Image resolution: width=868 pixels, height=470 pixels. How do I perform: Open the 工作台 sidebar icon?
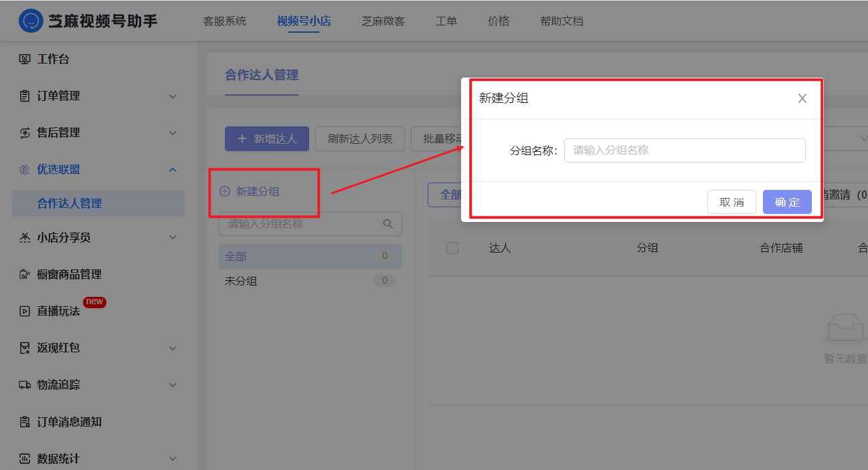25,60
